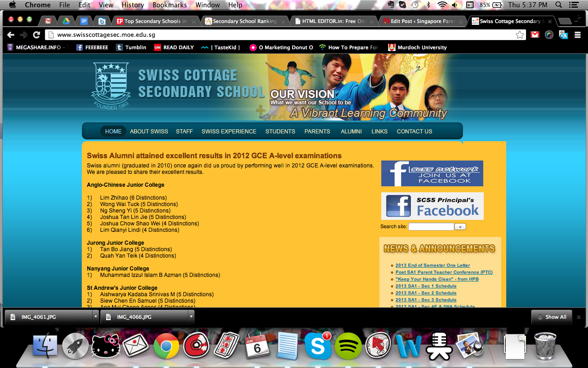Viewport: 588px width, 368px height.
Task: Go back using the back arrow
Action: pyautogui.click(x=11, y=35)
